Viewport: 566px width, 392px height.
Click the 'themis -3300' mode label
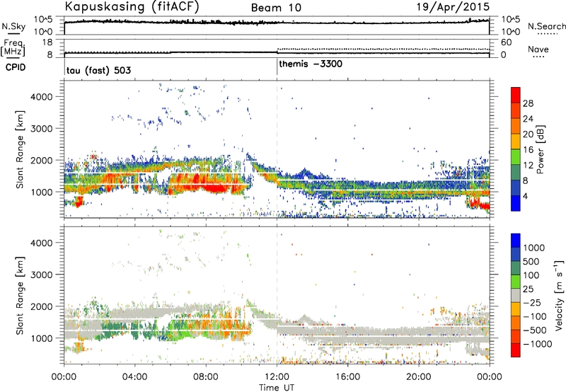point(311,64)
